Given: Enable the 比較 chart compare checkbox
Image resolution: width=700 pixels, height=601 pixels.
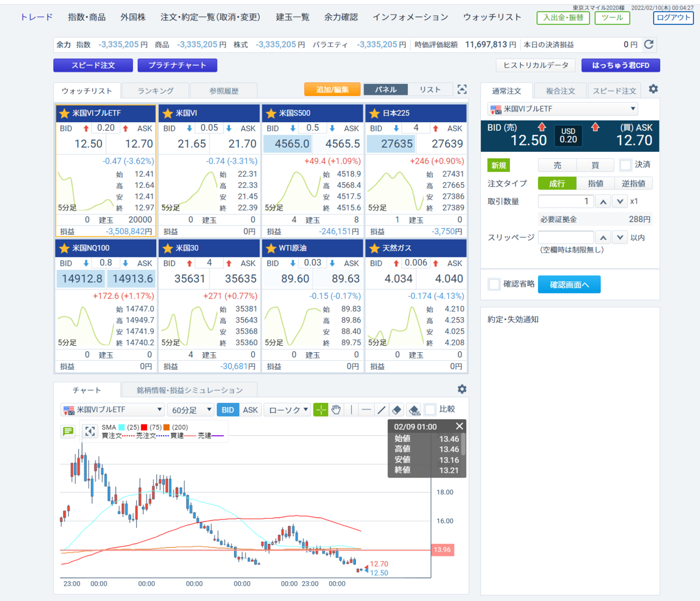Looking at the screenshot, I should 430,410.
